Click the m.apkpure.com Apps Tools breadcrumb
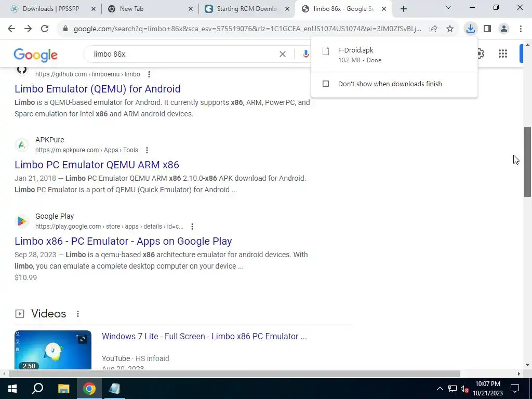Screen dimensions: 532x399 [x=87, y=150]
